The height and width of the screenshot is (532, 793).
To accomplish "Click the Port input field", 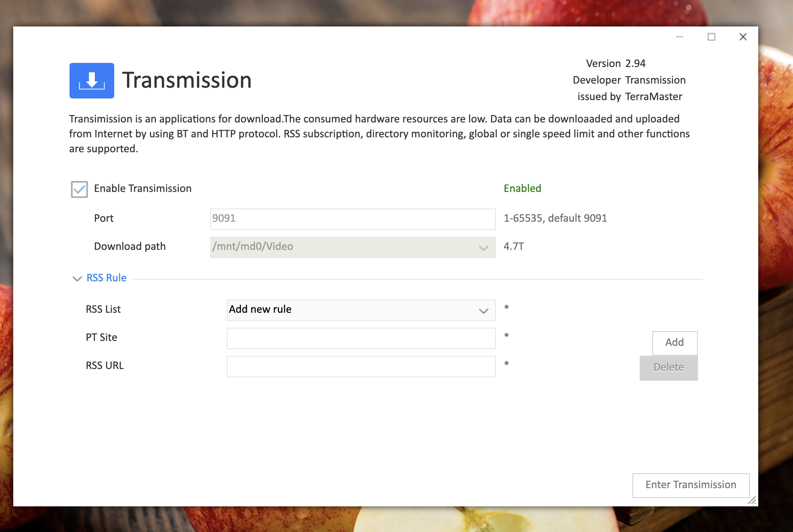I will (x=352, y=219).
